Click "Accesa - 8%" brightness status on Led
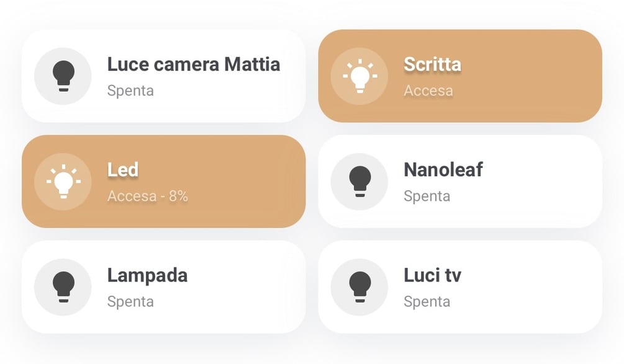The image size is (624, 364). (x=148, y=196)
